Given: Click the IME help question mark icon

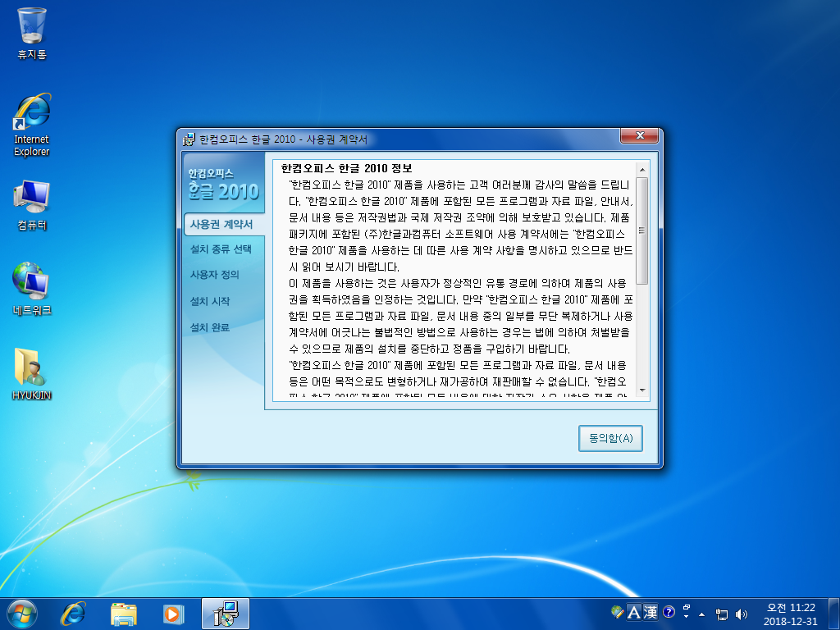Looking at the screenshot, I should 669,612.
